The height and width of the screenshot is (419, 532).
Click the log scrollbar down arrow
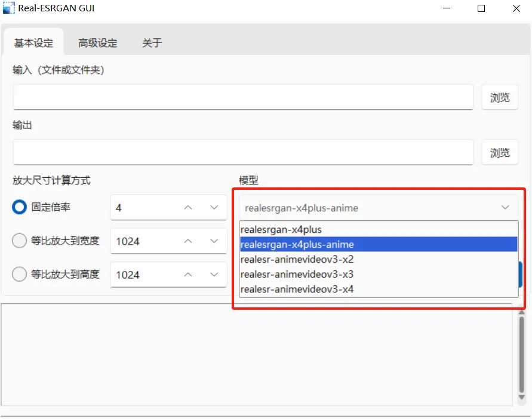pyautogui.click(x=521, y=398)
